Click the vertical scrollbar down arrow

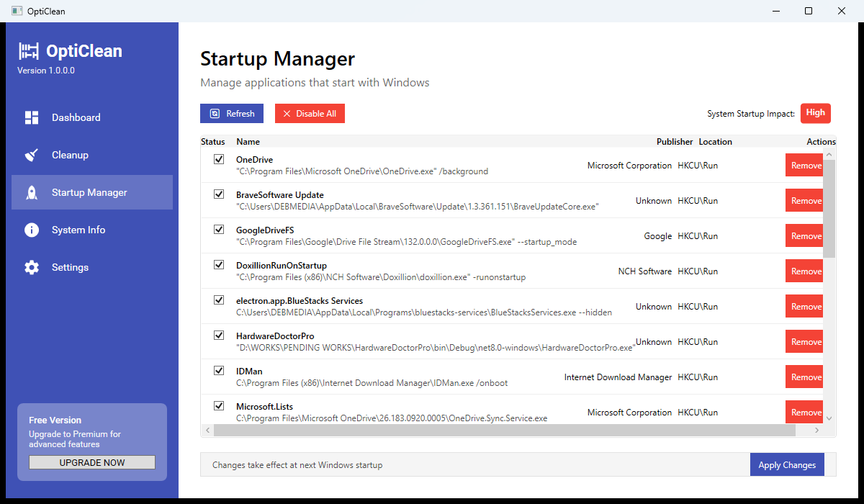pos(829,418)
